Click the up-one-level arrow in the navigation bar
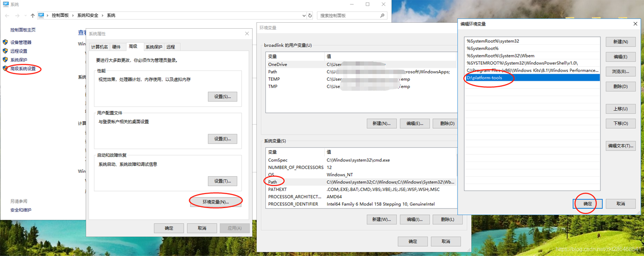 tap(33, 16)
